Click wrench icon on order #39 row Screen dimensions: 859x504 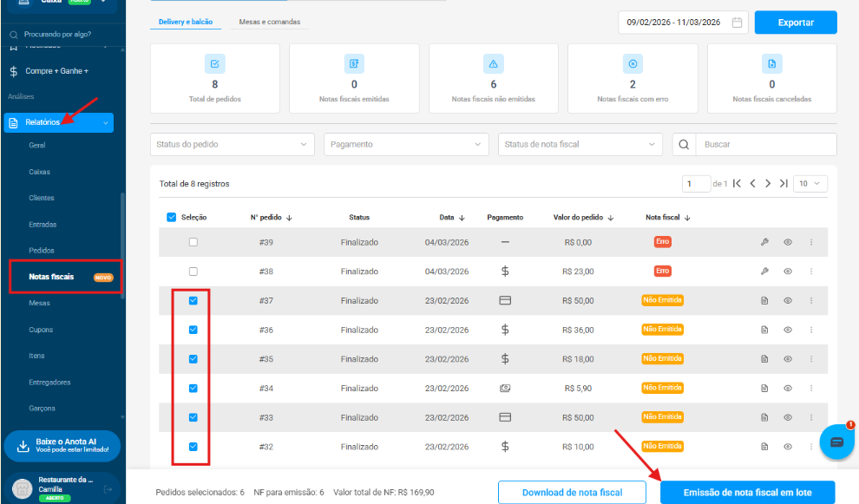click(764, 242)
